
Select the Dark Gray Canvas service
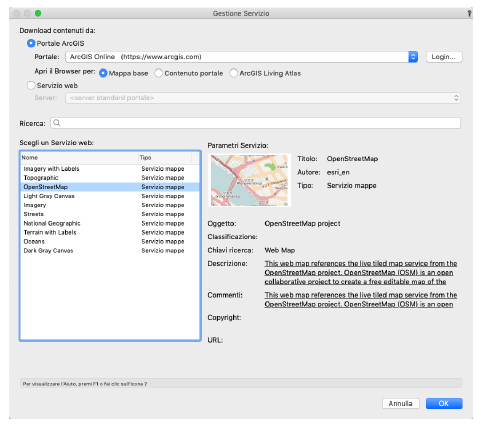pyautogui.click(x=110, y=250)
